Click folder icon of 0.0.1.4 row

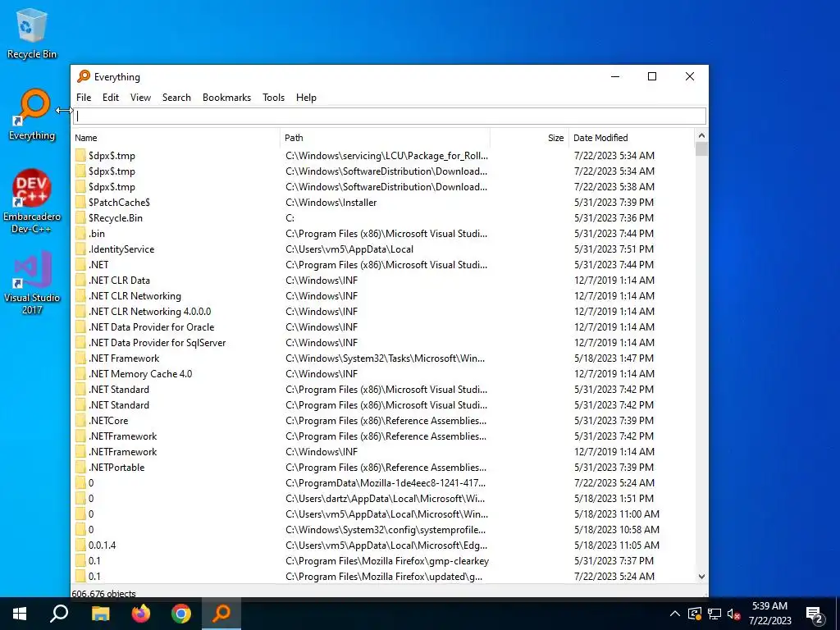(x=80, y=546)
